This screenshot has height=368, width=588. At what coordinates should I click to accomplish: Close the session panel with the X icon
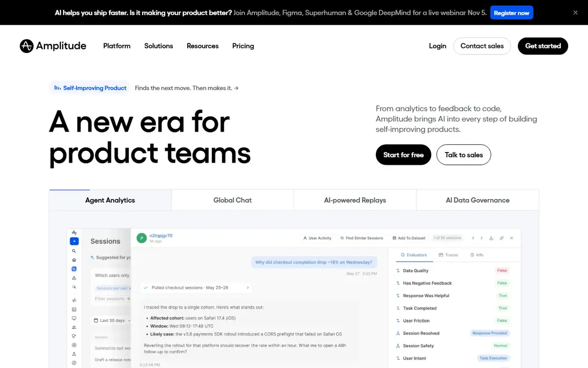(x=512, y=238)
